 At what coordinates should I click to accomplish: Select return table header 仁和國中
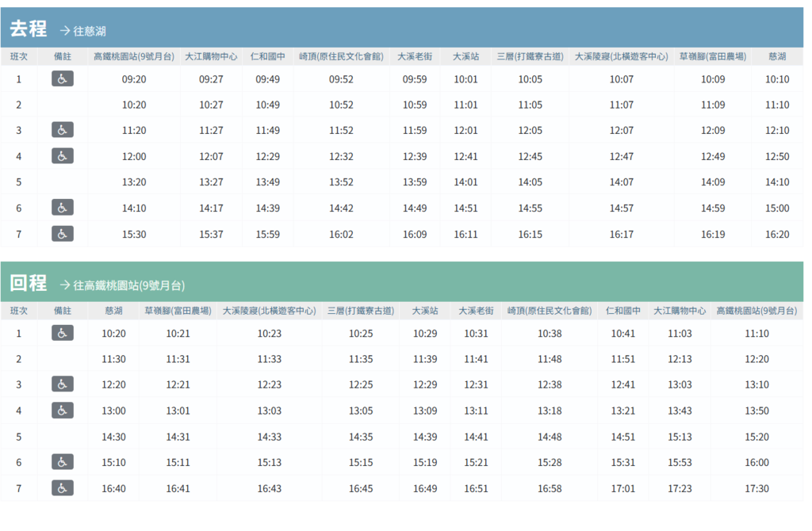coord(623,311)
